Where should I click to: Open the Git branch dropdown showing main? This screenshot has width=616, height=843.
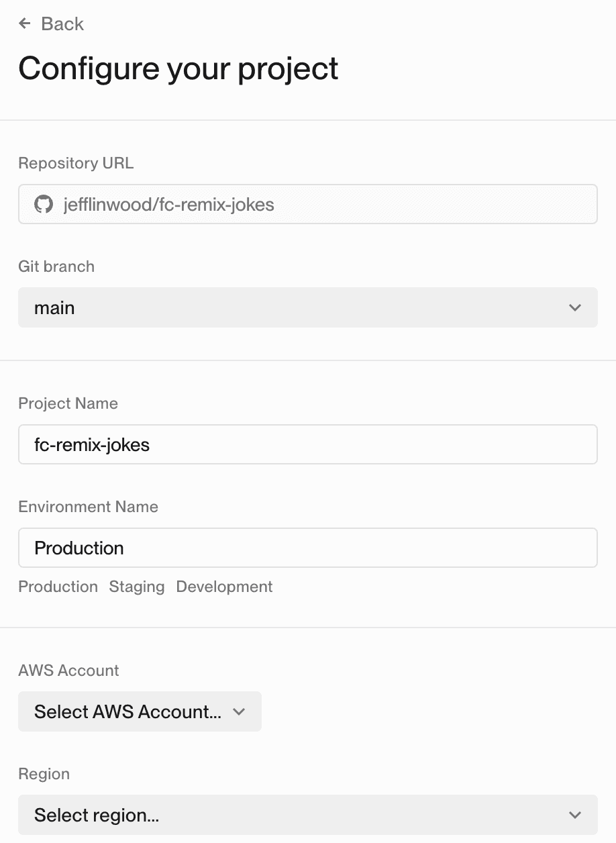click(x=308, y=307)
